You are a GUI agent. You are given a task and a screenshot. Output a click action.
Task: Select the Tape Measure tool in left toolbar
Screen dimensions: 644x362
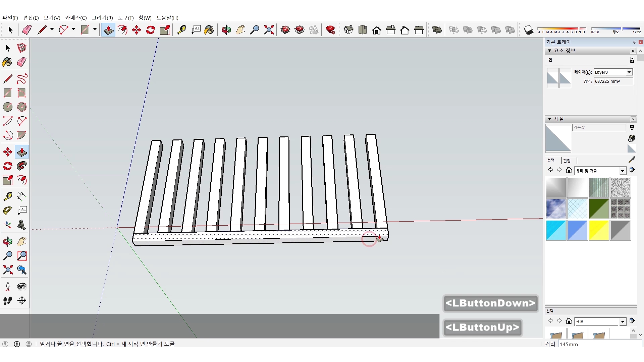[x=7, y=196]
